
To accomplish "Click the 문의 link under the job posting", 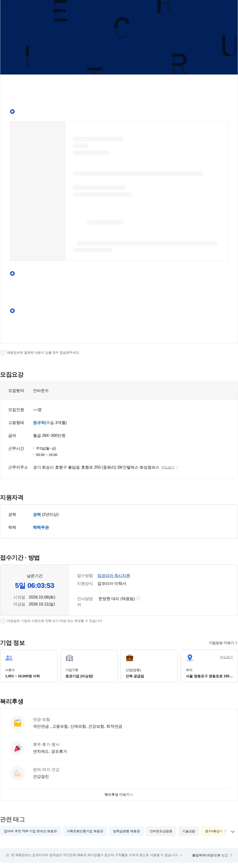I will (x=63, y=352).
